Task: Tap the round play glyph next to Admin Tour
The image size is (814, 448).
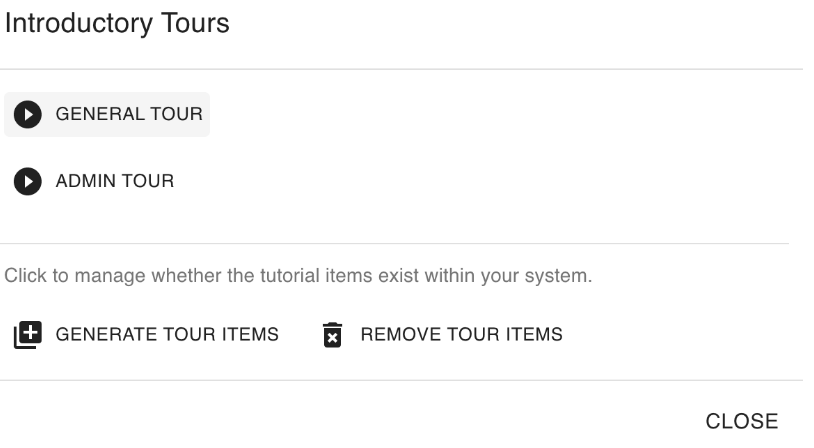Action: click(28, 182)
